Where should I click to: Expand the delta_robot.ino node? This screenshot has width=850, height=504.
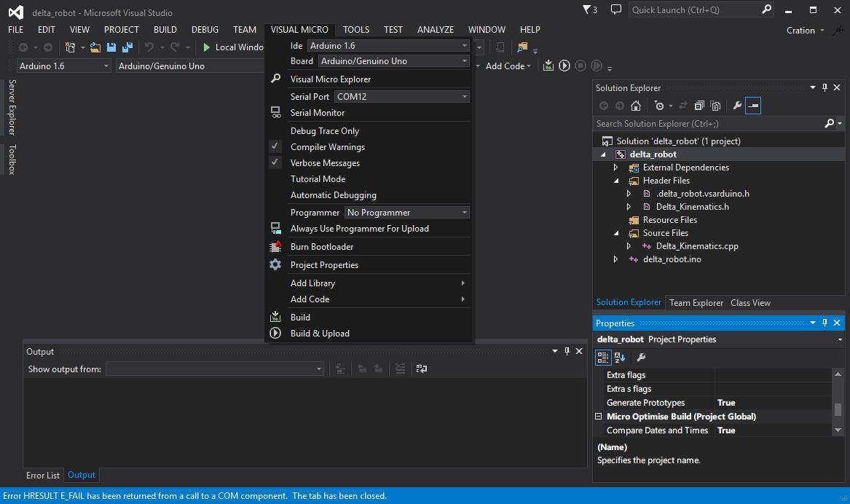click(615, 259)
